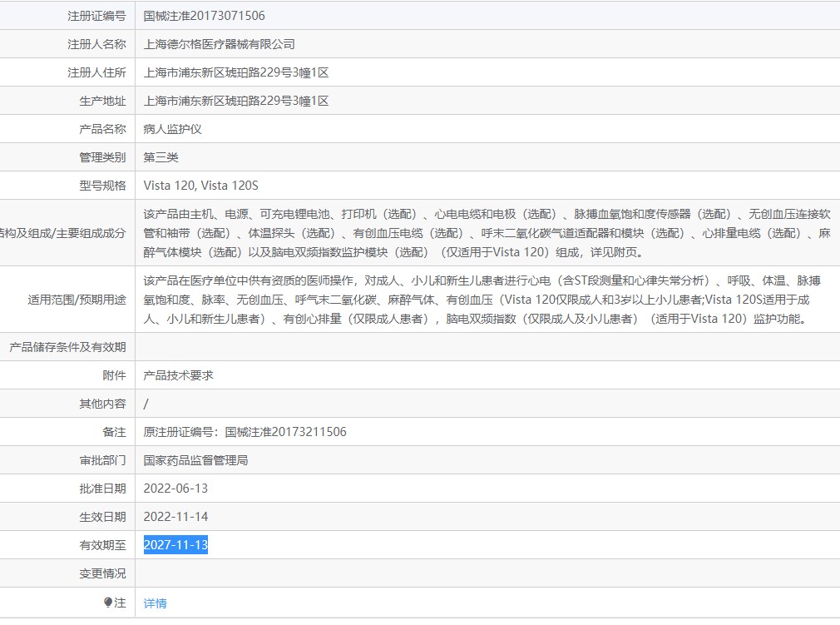Viewport: 840px width, 625px height.
Task: Click the original registration number in the 备注 row
Action: 245,432
